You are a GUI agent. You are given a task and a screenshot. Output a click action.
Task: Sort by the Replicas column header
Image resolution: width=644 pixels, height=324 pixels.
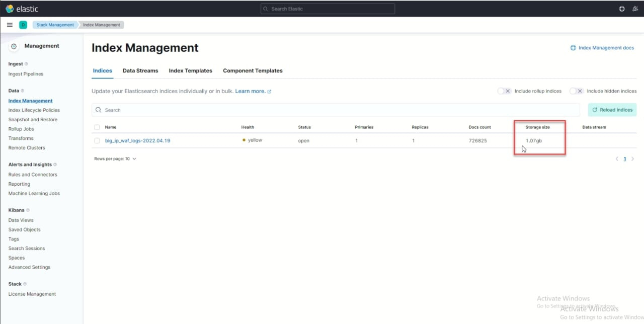click(420, 127)
